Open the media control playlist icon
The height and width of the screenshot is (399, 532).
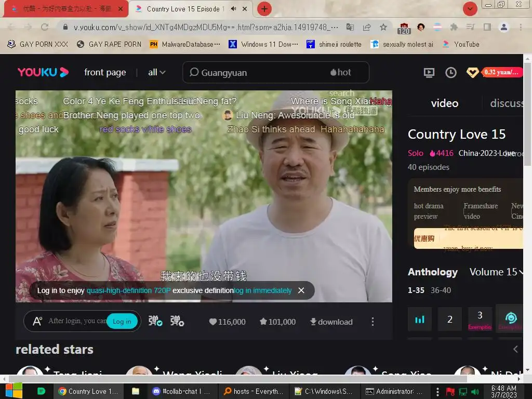470,27
